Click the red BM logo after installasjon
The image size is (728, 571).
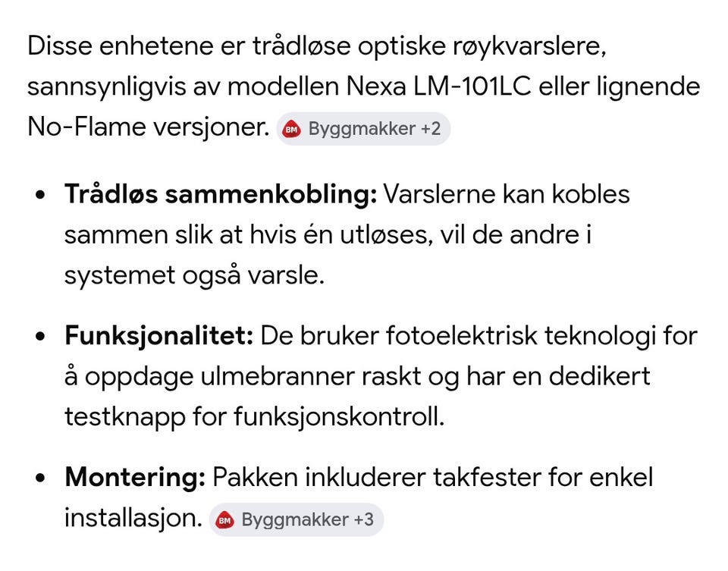pyautogui.click(x=224, y=520)
